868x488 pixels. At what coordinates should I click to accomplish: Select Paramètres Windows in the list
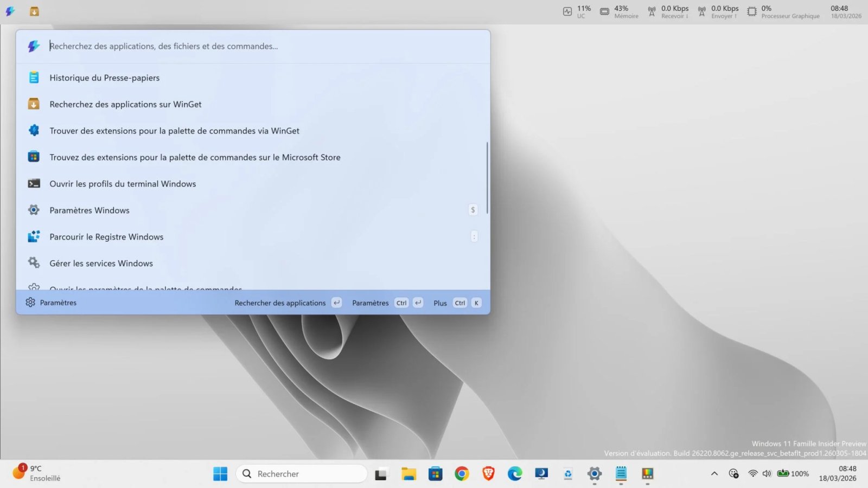90,210
